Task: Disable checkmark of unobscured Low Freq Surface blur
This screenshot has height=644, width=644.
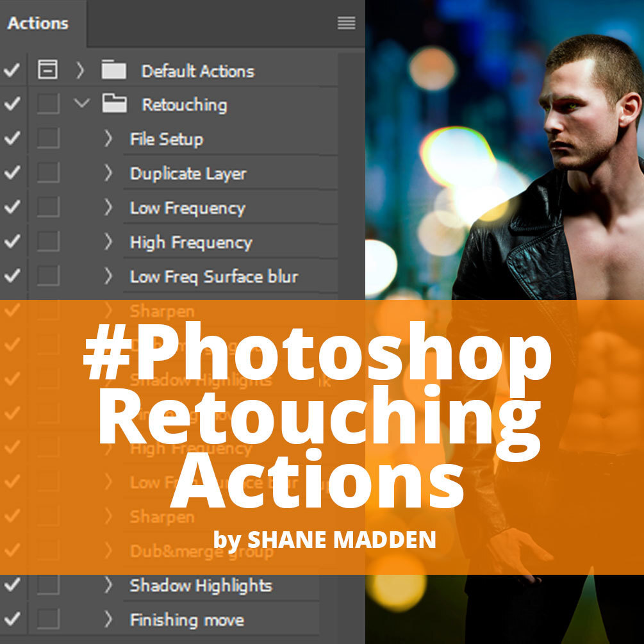Action: pyautogui.click(x=12, y=275)
